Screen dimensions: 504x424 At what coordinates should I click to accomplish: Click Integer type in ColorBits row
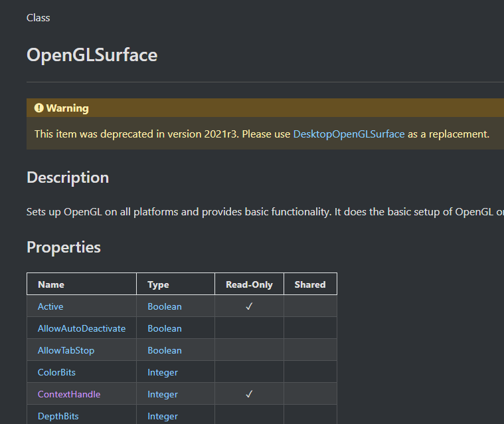point(163,372)
